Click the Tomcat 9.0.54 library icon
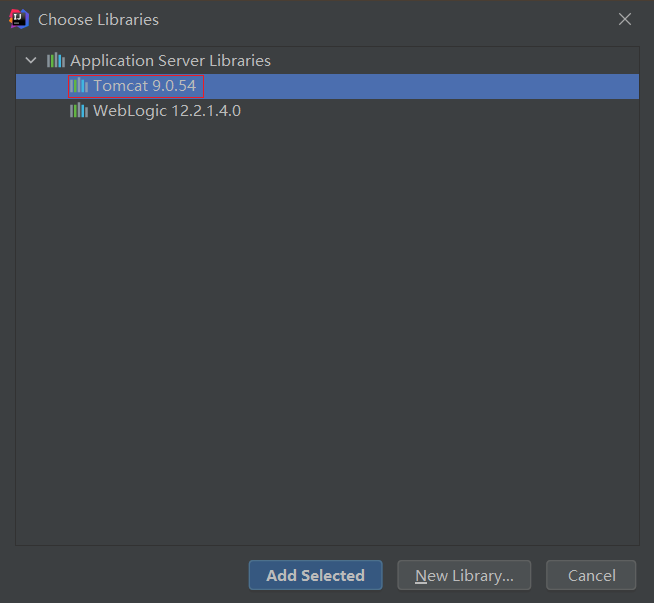The width and height of the screenshot is (654, 603). [x=79, y=86]
